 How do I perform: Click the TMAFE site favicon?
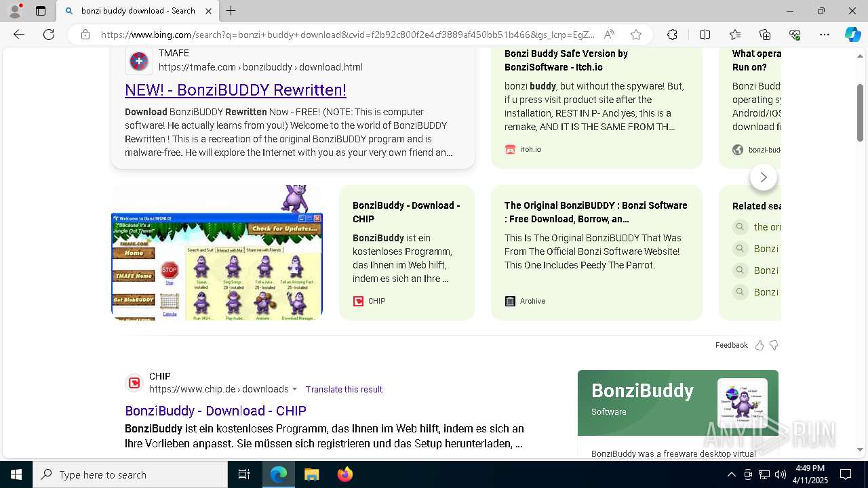coord(139,61)
